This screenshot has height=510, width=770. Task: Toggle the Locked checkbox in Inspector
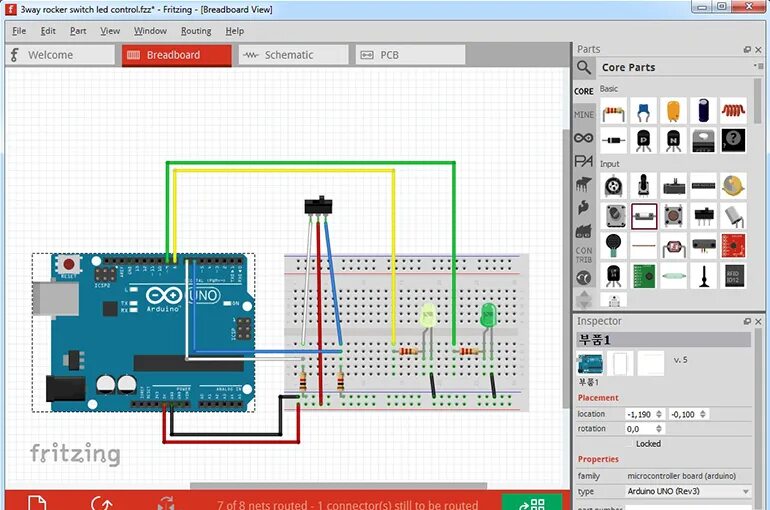tap(631, 444)
